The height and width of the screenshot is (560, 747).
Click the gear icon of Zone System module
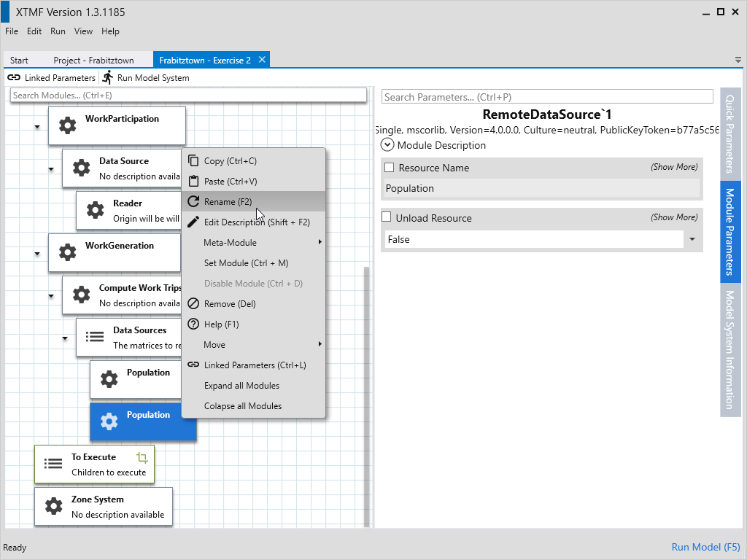pyautogui.click(x=54, y=506)
